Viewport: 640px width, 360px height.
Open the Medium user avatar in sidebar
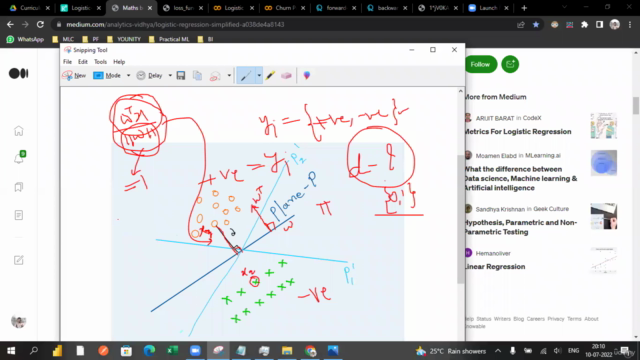point(18,321)
